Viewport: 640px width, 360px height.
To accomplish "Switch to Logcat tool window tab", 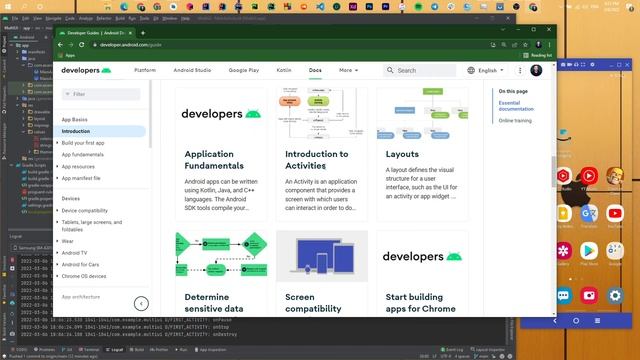I will point(114,350).
